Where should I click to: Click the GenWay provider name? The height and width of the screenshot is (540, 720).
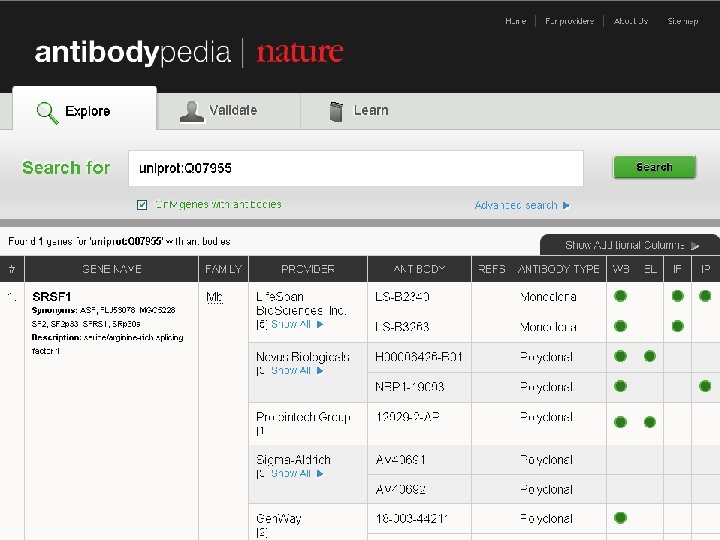(x=278, y=519)
